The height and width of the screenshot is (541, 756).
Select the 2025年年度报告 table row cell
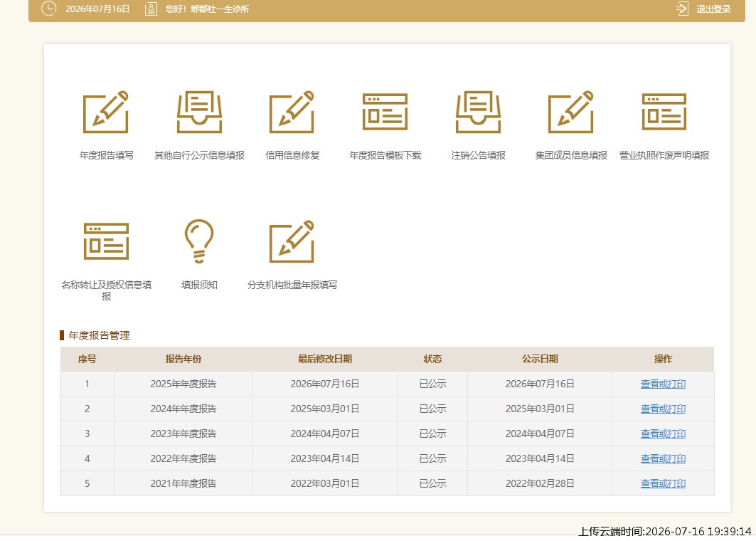(x=183, y=384)
